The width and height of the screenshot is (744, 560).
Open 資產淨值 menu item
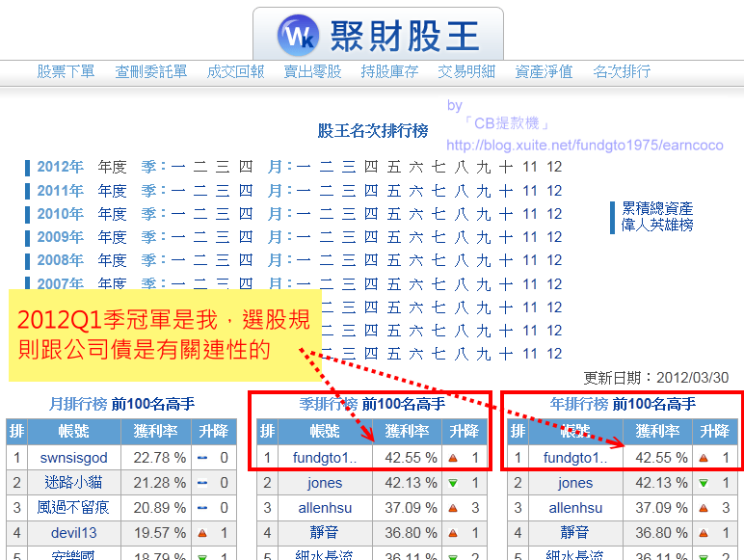point(544,71)
